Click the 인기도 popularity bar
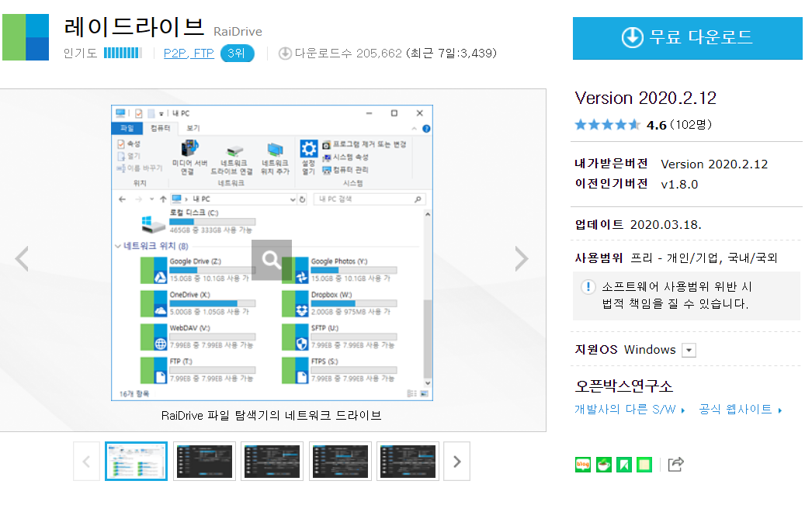The width and height of the screenshot is (812, 512). click(x=123, y=53)
